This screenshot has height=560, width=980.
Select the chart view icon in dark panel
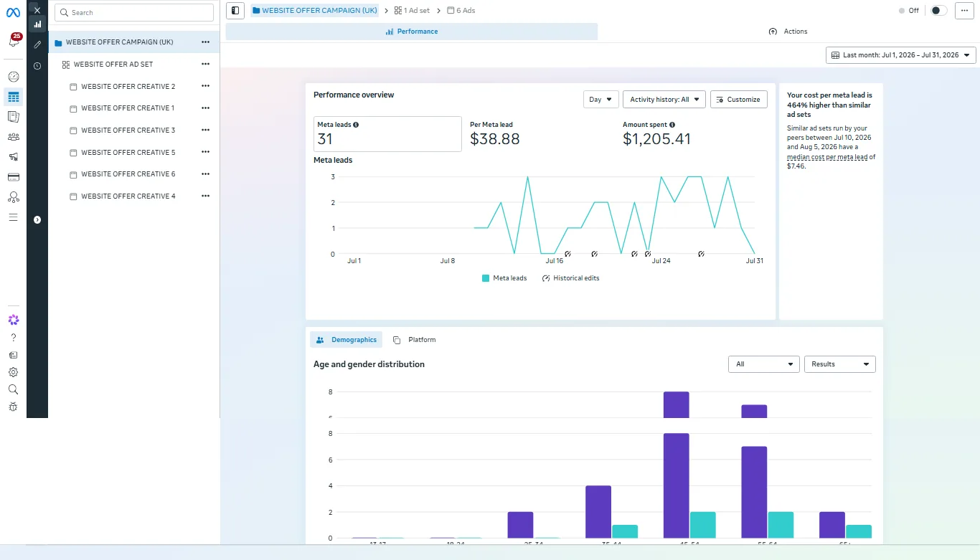[37, 24]
